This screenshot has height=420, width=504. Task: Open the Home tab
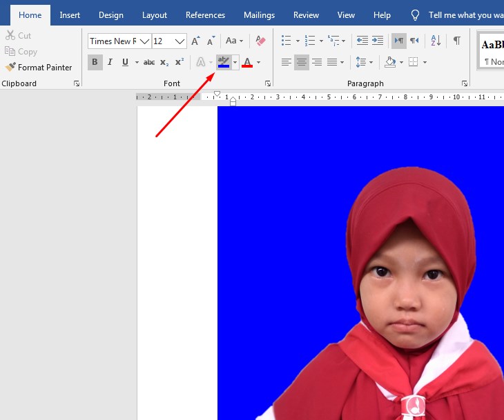pyautogui.click(x=30, y=15)
